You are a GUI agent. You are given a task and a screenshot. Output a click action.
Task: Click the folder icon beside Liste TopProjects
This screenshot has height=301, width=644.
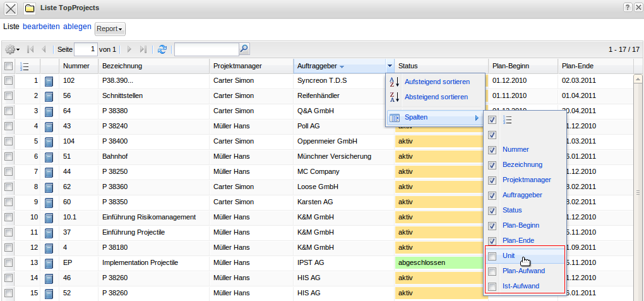coord(30,8)
